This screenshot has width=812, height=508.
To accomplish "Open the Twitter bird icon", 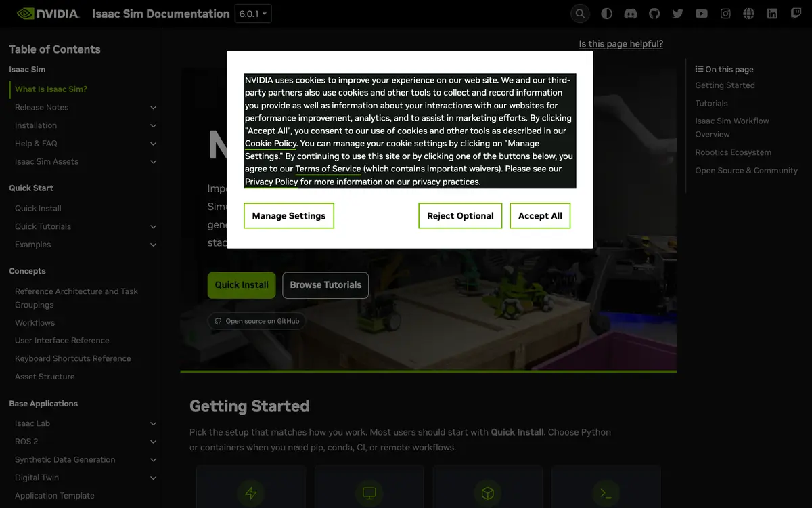I will (677, 14).
